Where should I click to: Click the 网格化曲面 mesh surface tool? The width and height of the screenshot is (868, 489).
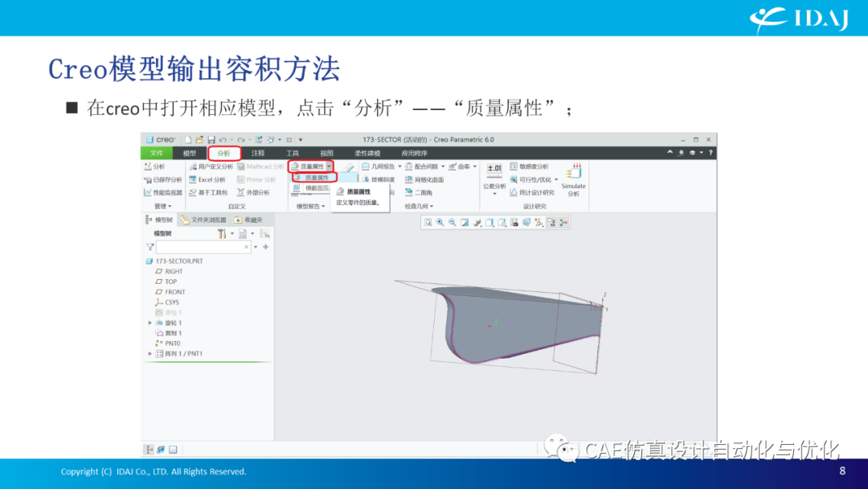[424, 179]
